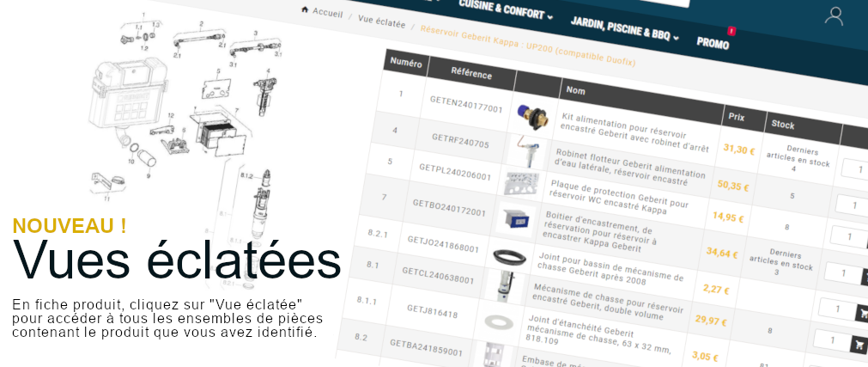This screenshot has height=367, width=868.
Task: Click quantity field for Robinet flotteur row
Action: [x=853, y=204]
